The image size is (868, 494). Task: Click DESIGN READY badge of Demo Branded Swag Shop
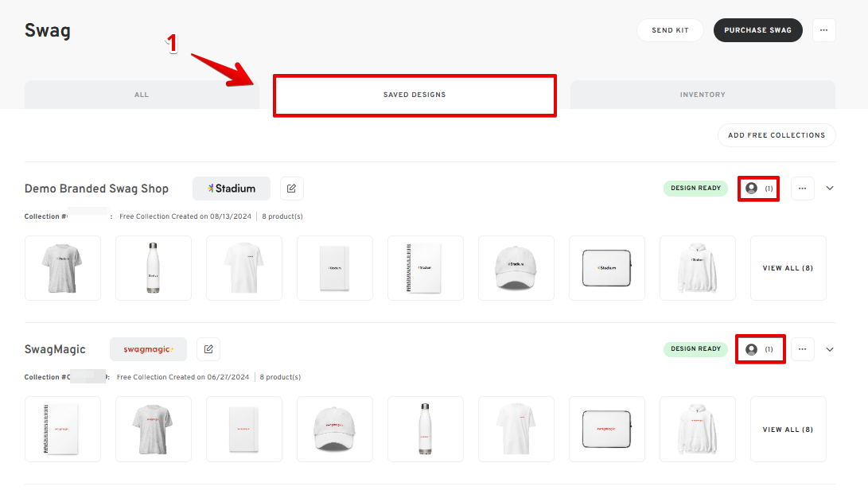coord(696,188)
